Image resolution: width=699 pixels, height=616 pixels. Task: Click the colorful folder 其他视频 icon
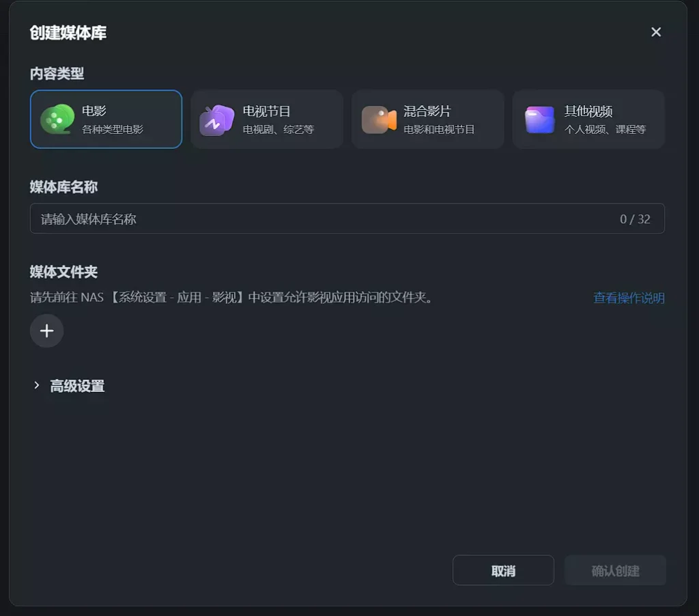[x=539, y=120]
